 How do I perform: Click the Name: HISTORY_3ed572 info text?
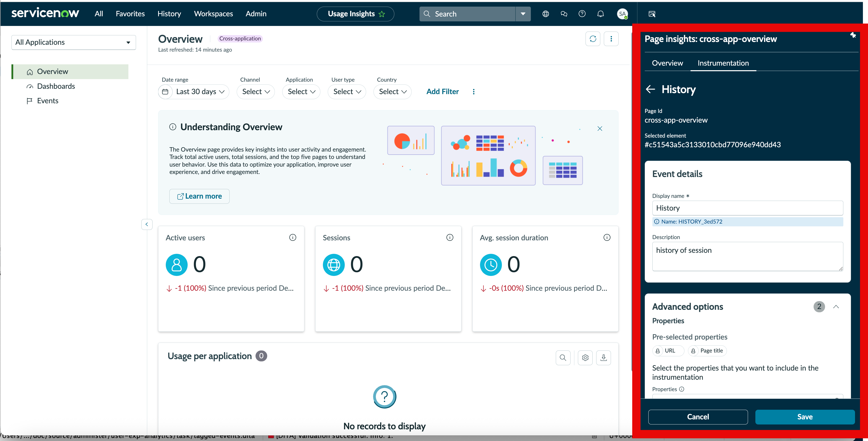click(692, 222)
